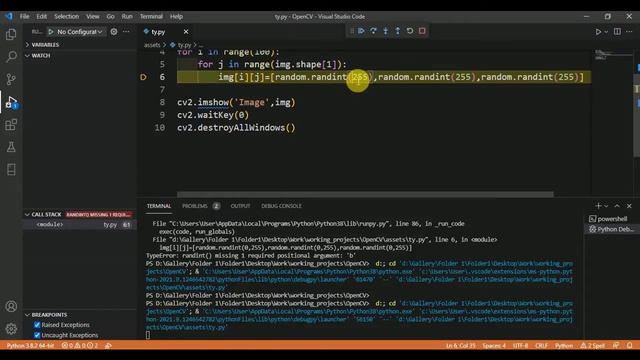Restart the debug session
This screenshot has height=360, width=640.
click(x=410, y=31)
